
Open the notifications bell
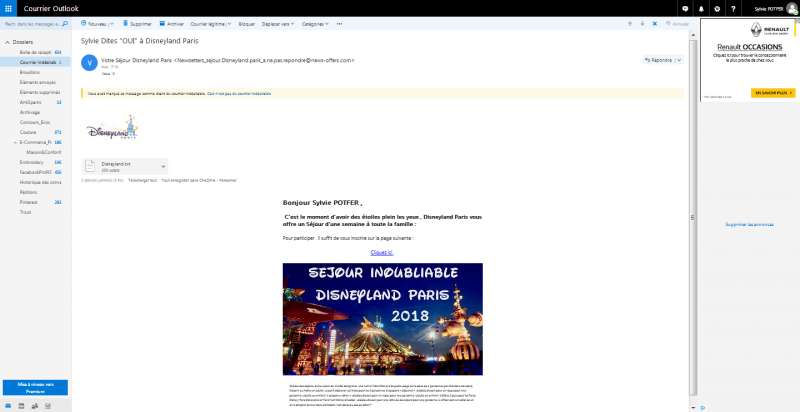tap(700, 8)
